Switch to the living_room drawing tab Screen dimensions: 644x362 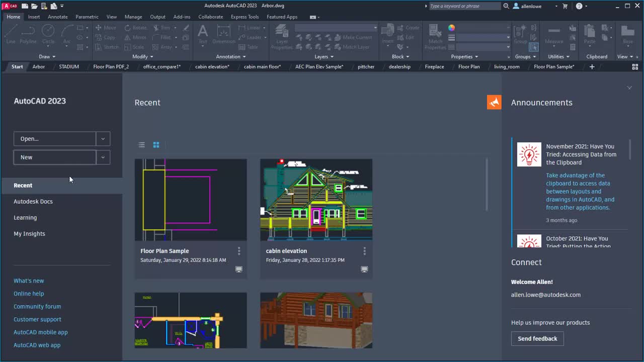coord(507,66)
